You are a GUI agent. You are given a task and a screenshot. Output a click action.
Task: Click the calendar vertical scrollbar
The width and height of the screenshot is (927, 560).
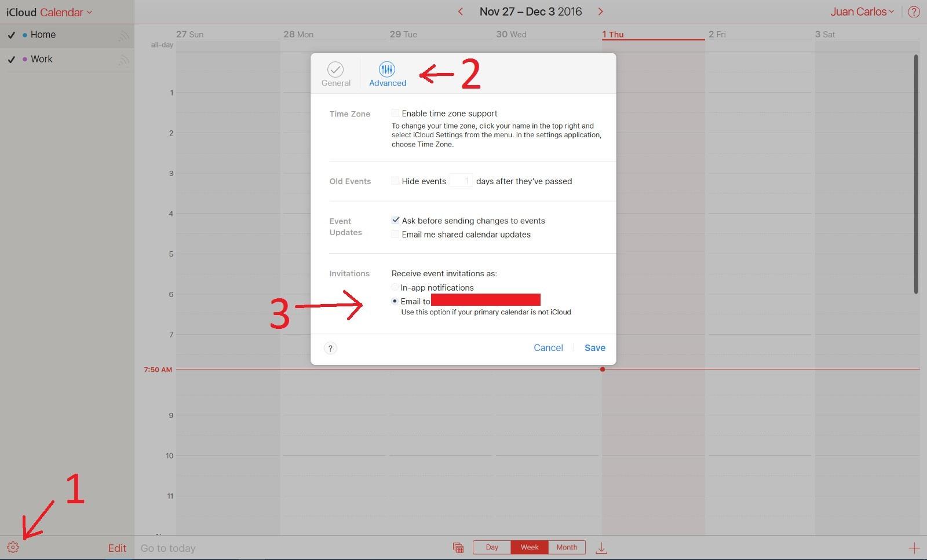916,174
